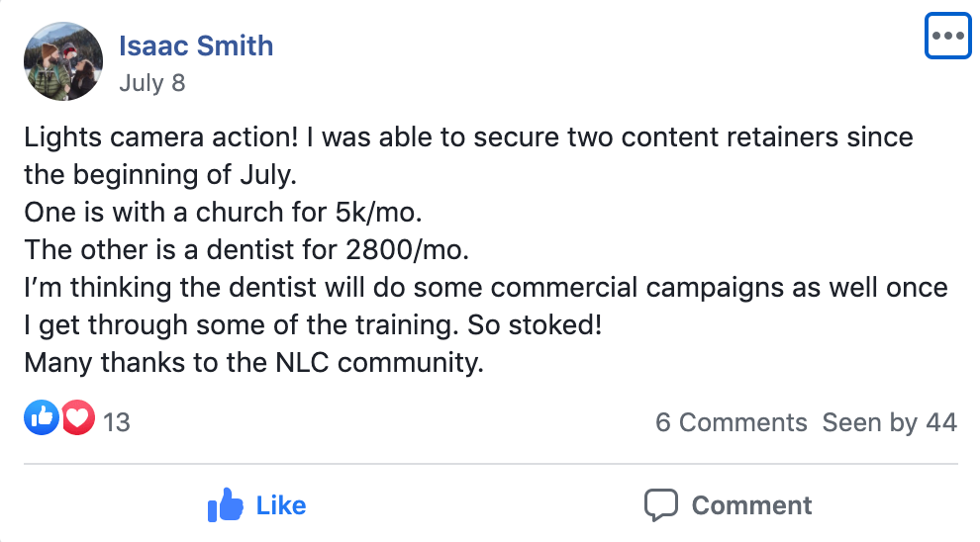Open the three-dots post options menu

947,37
